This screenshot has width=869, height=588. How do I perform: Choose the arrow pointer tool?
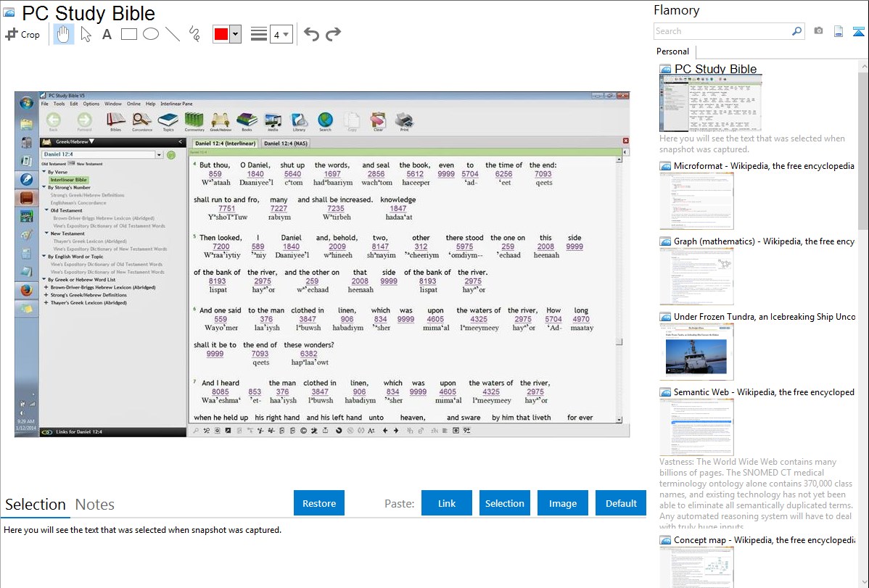86,34
